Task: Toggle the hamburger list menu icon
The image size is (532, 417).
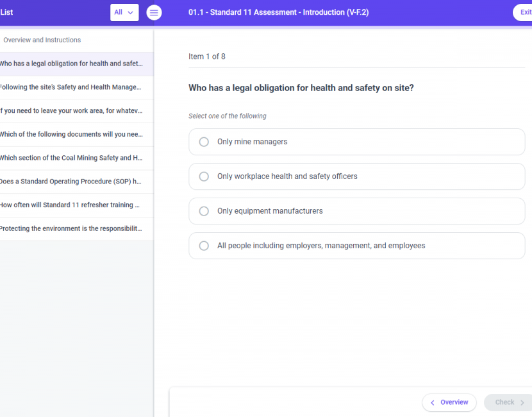Action: (154, 13)
